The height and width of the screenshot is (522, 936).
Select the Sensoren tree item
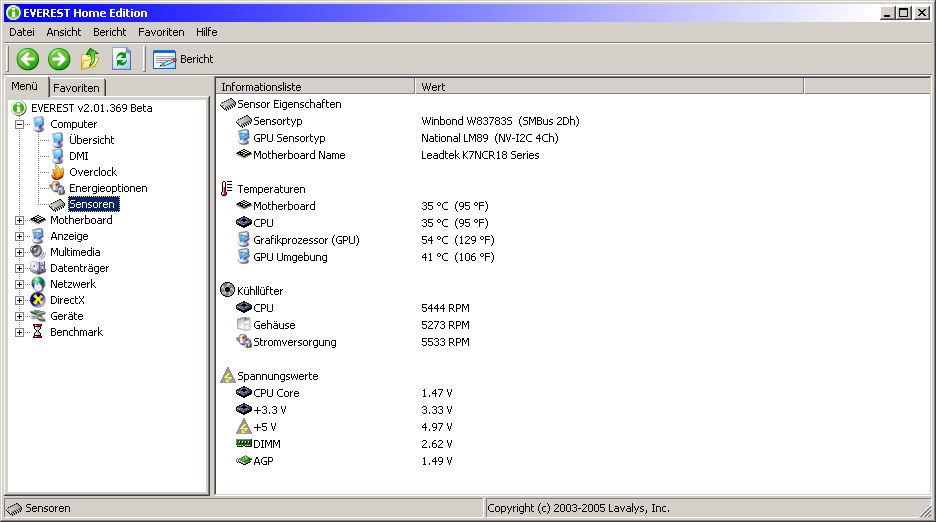[x=93, y=204]
